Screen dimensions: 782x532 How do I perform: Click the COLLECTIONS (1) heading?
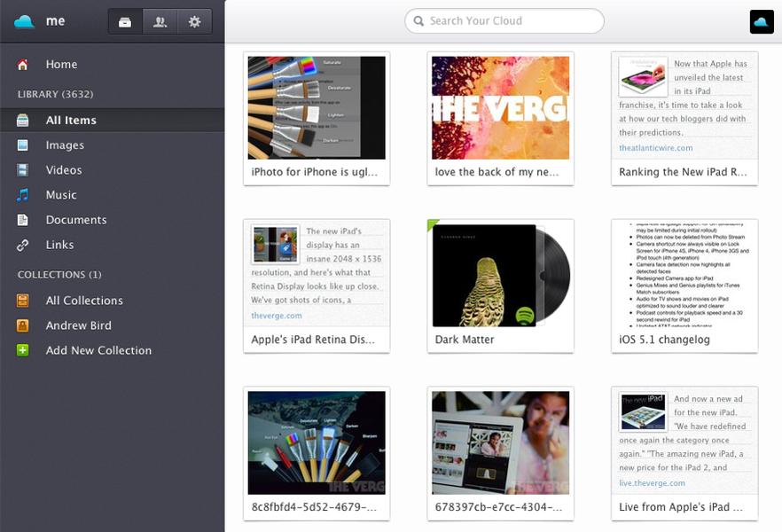[x=59, y=275]
